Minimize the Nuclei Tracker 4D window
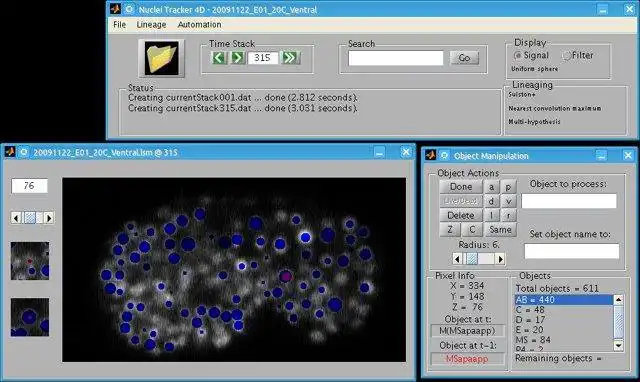The height and width of the screenshot is (382, 640). pos(602,9)
